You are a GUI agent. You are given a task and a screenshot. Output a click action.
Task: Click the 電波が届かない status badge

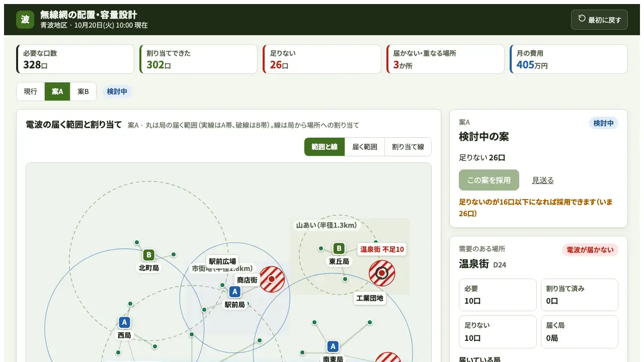(590, 250)
